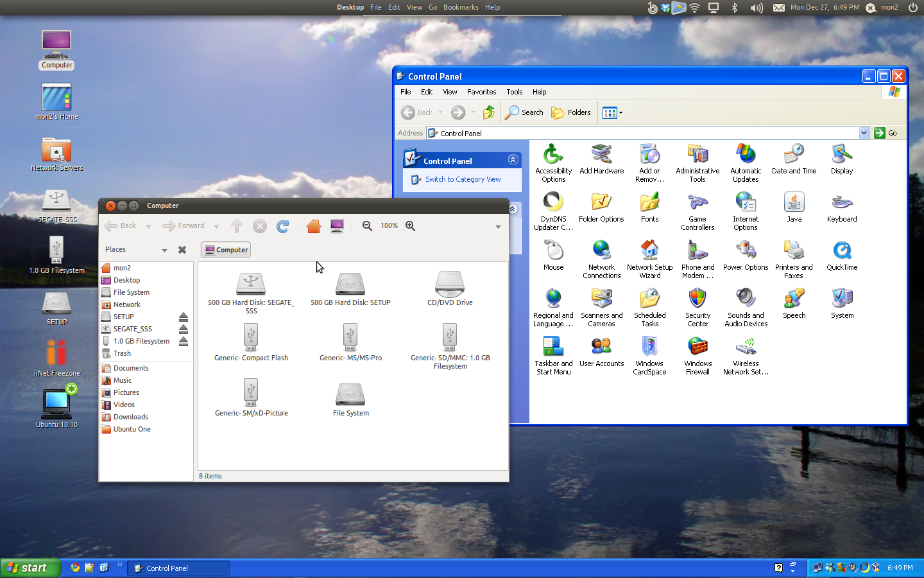Open the Address bar dropdown arrow
Viewport: 924px width, 578px height.
(864, 133)
